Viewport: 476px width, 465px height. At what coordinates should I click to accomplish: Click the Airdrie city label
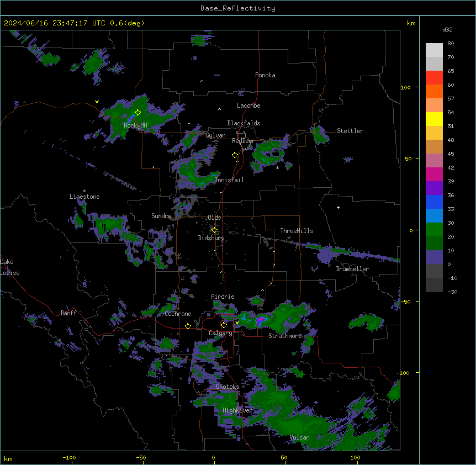223,297
